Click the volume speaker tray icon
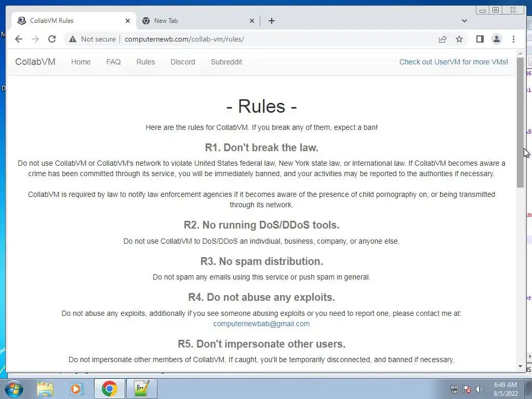 (x=479, y=389)
